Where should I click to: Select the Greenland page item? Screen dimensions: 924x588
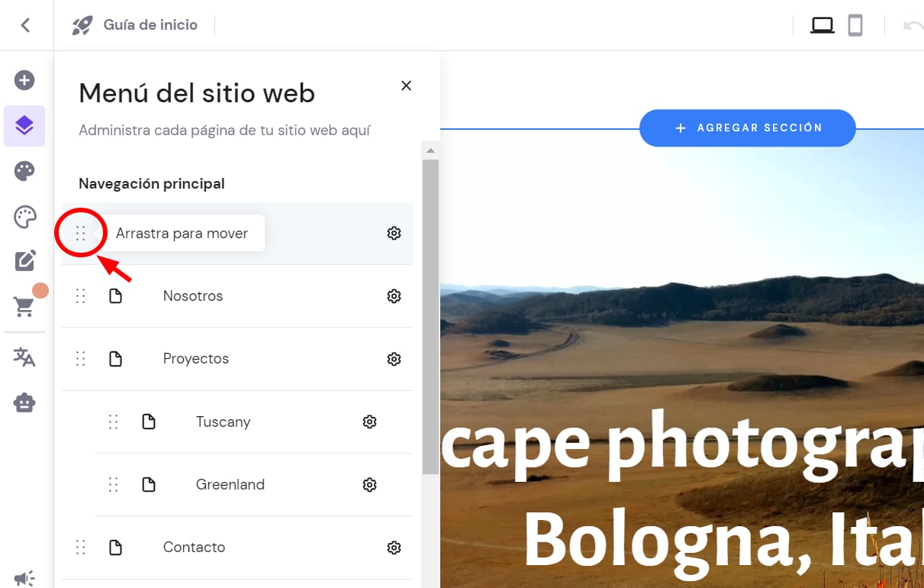click(230, 484)
